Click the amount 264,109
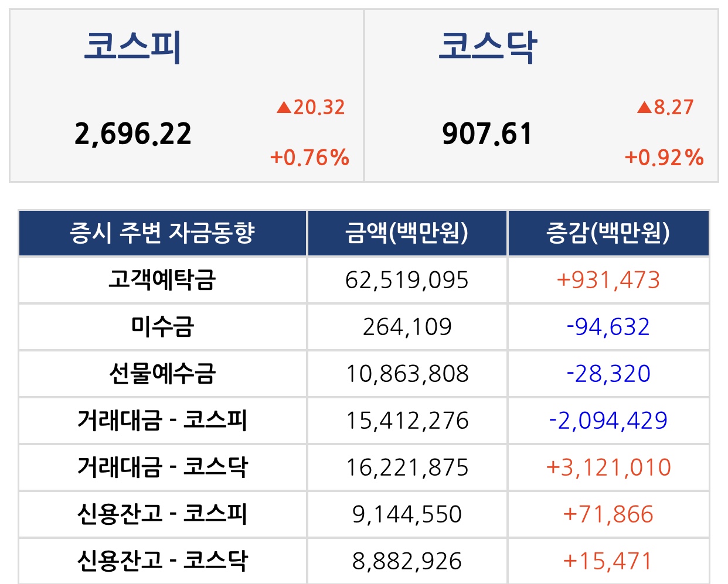This screenshot has height=584, width=728. (x=407, y=327)
